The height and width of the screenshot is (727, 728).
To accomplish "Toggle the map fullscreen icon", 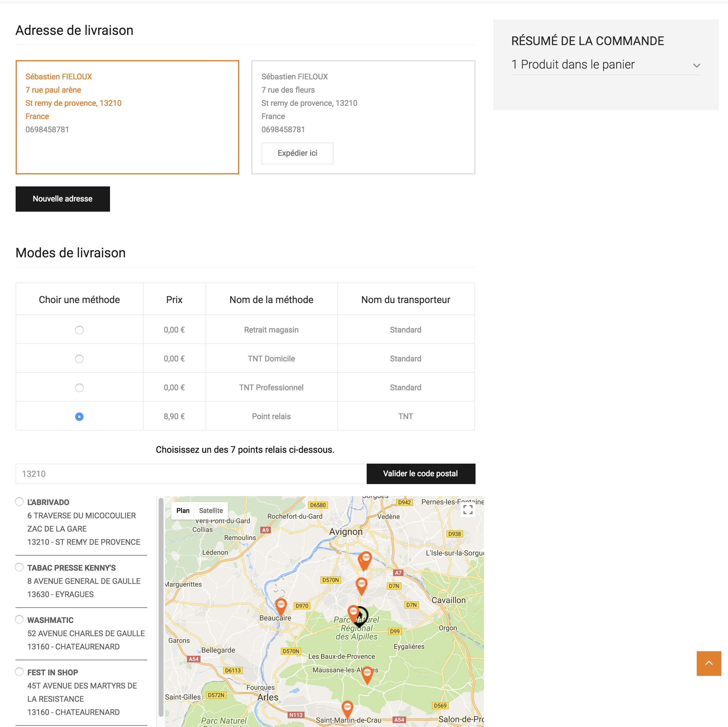I will point(468,510).
